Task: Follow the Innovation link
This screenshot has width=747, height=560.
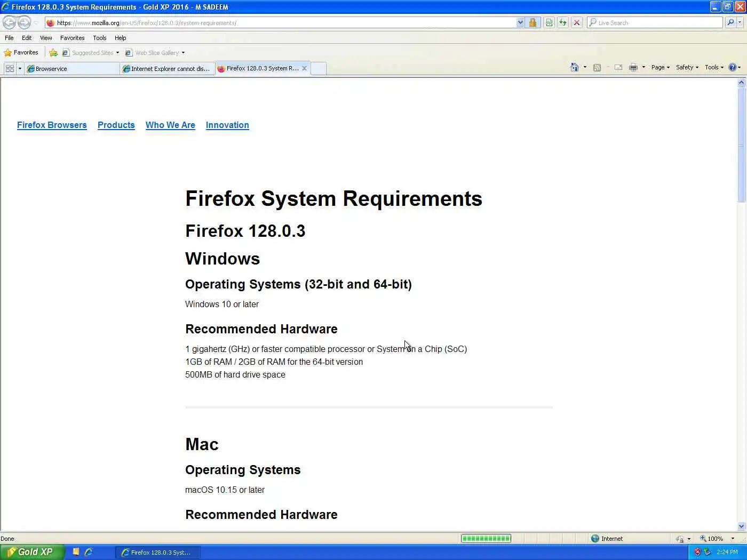Action: tap(227, 125)
